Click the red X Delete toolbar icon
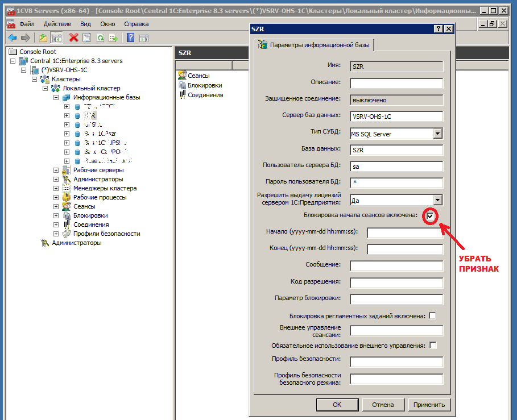The image size is (517, 420). 73,38
